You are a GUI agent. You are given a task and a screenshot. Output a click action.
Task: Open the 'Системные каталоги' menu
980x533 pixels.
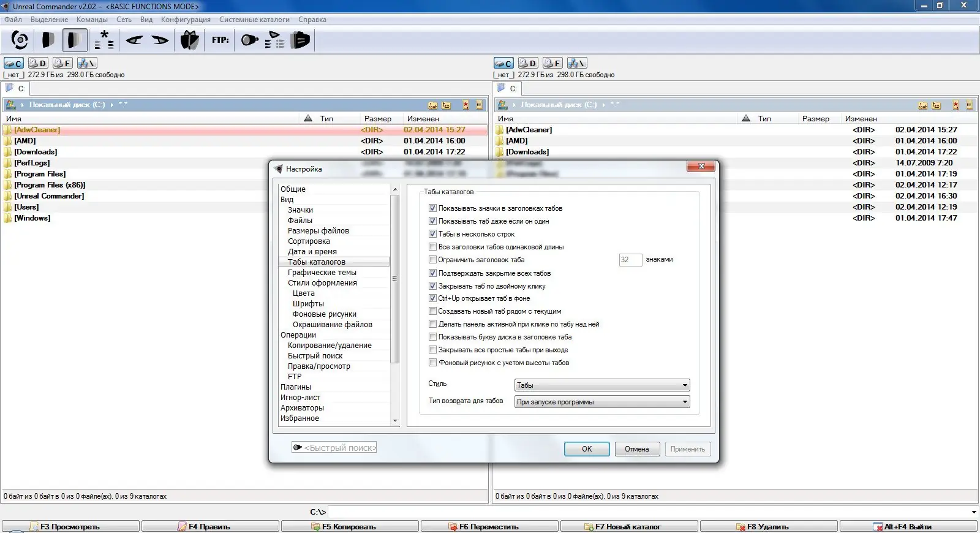coord(254,20)
